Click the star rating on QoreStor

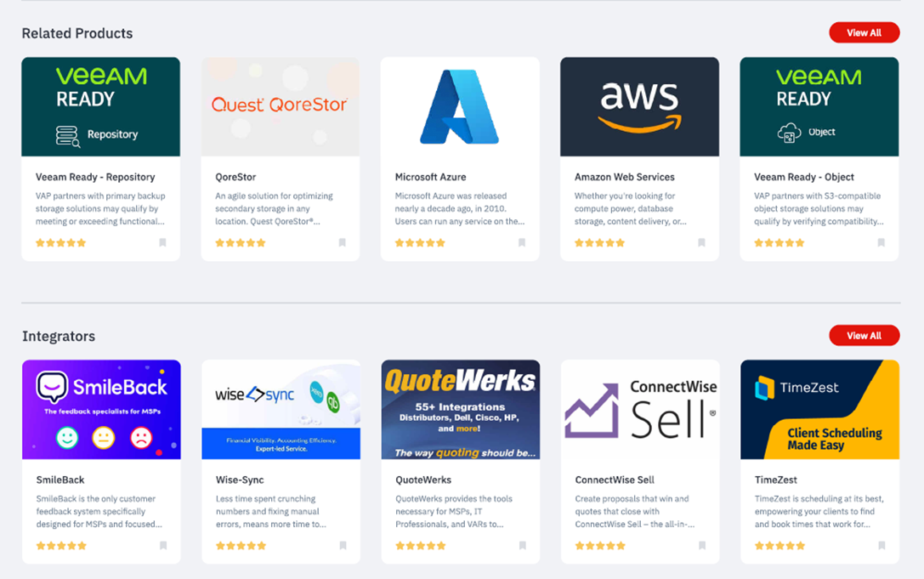click(241, 243)
